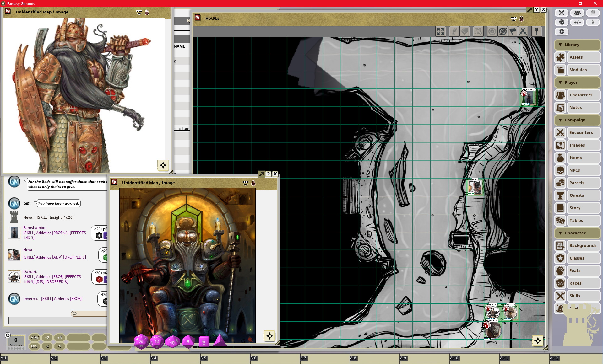This screenshot has width=603, height=364.
Task: Click the Notes icon in sidebar
Action: (x=560, y=107)
